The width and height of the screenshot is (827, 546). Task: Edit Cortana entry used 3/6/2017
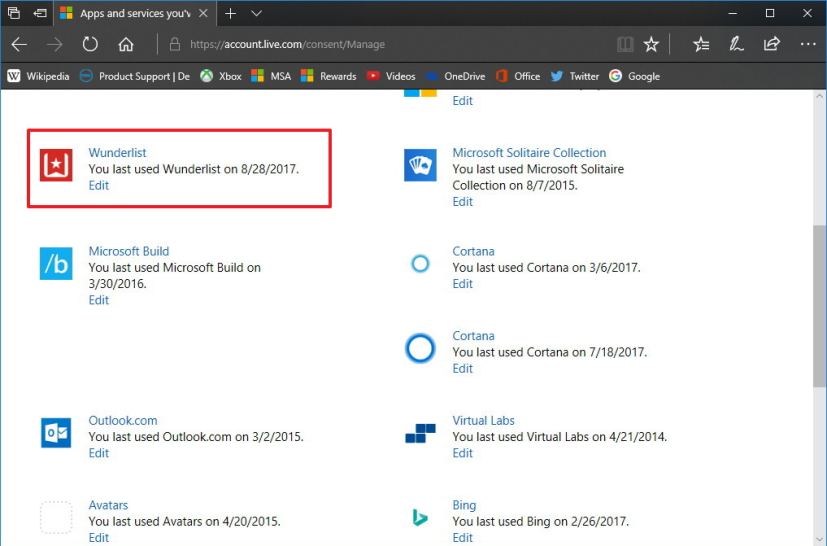(x=463, y=284)
